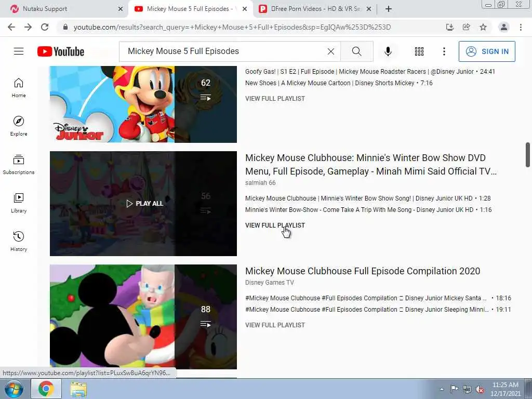Screen dimensions: 532x399
Task: Start voice search with microphone icon
Action: (x=388, y=51)
